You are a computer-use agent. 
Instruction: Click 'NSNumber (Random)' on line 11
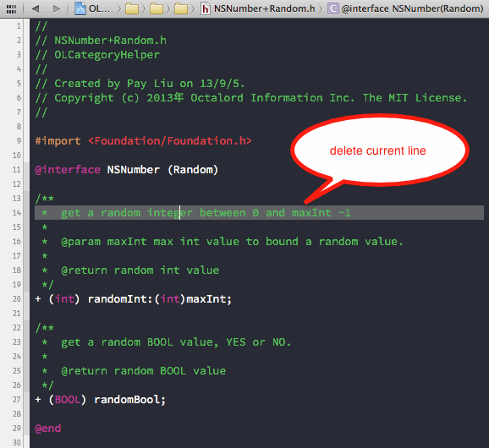tap(162, 170)
